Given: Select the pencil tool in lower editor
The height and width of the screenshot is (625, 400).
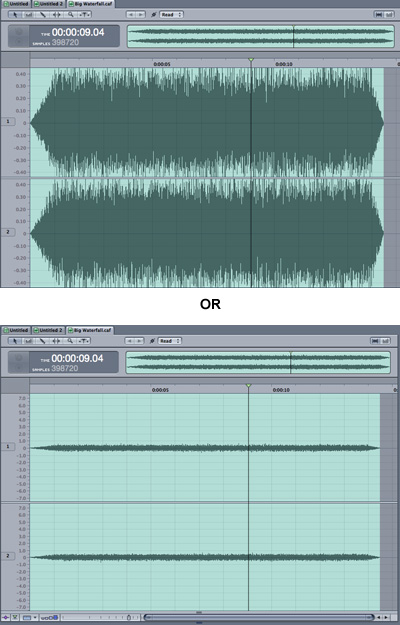Looking at the screenshot, I should point(43,341).
